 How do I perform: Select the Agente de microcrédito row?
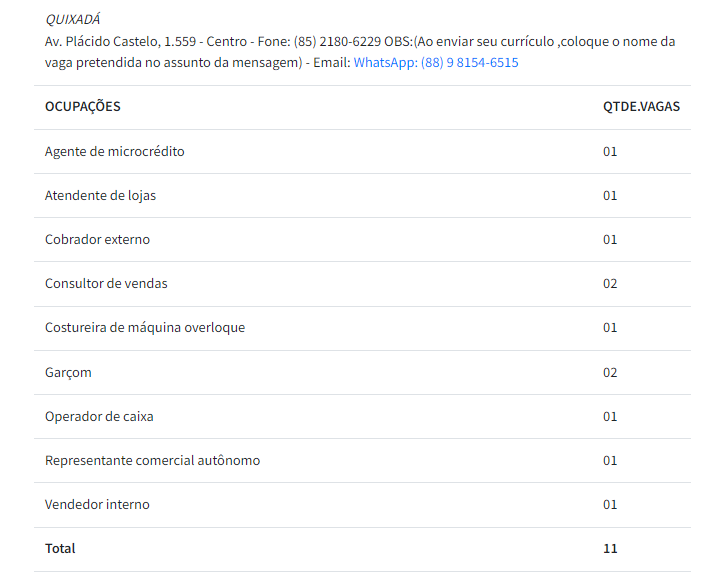[x=115, y=152]
